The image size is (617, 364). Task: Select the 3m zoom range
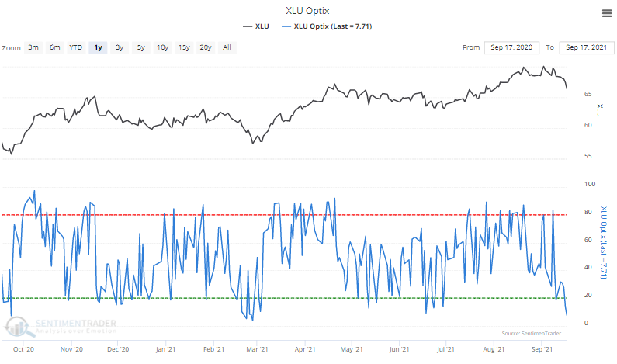click(x=33, y=47)
